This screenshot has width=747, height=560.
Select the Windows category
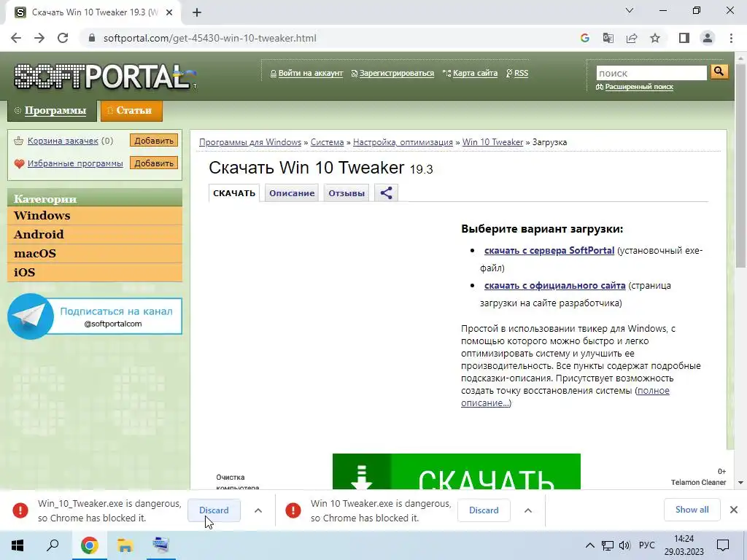pyautogui.click(x=95, y=215)
